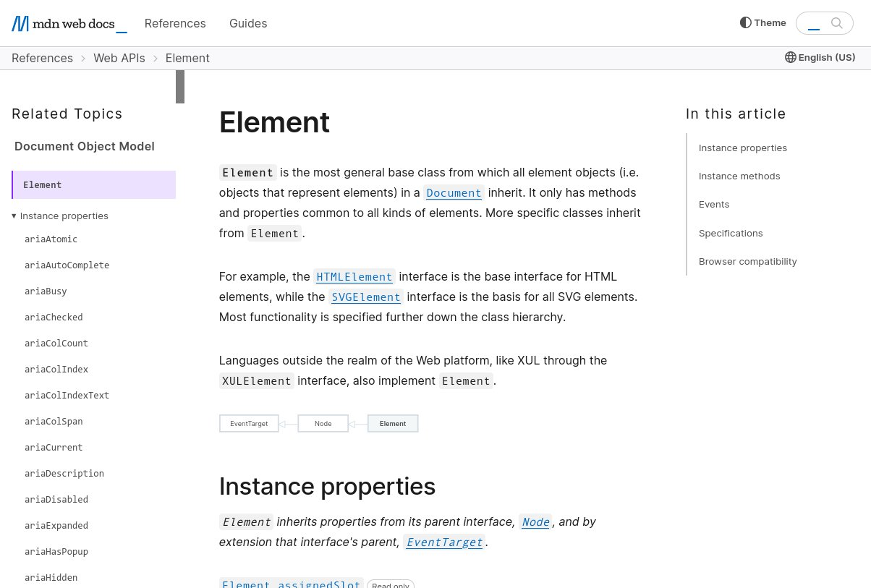Open ariaColCount in the sidebar
The width and height of the screenshot is (871, 588).
(x=56, y=344)
